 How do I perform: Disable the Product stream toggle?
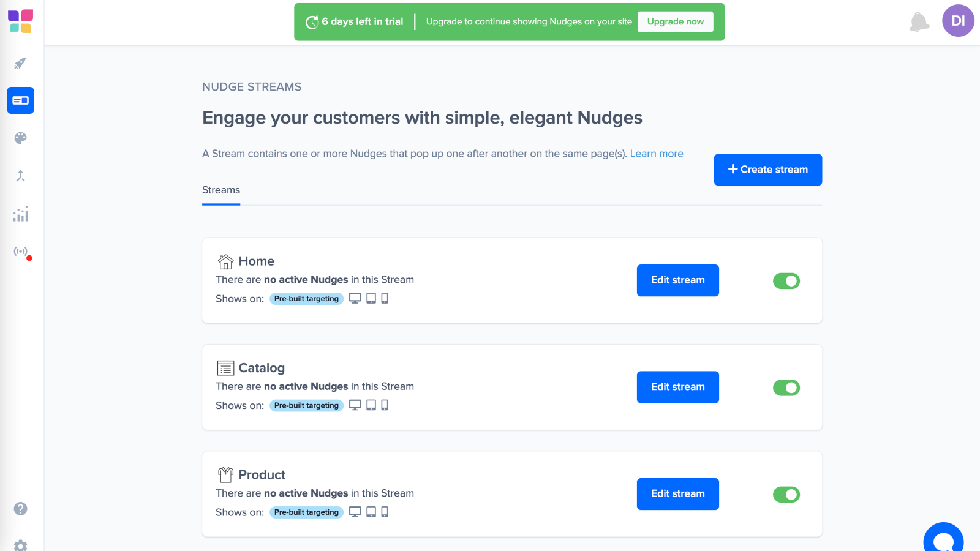[786, 494]
